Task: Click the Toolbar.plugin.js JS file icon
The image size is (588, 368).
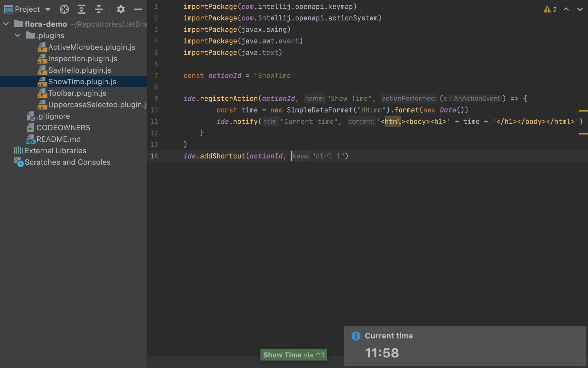Action: 42,93
